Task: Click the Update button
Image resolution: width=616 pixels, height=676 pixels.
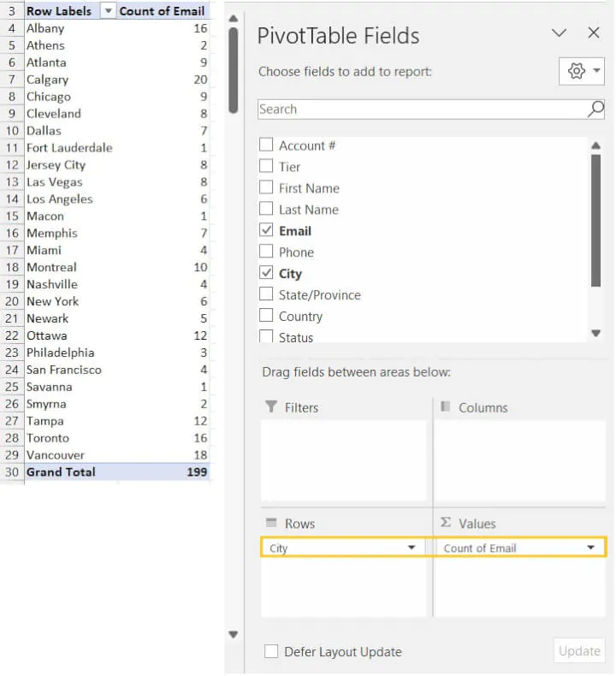Action: (x=579, y=650)
